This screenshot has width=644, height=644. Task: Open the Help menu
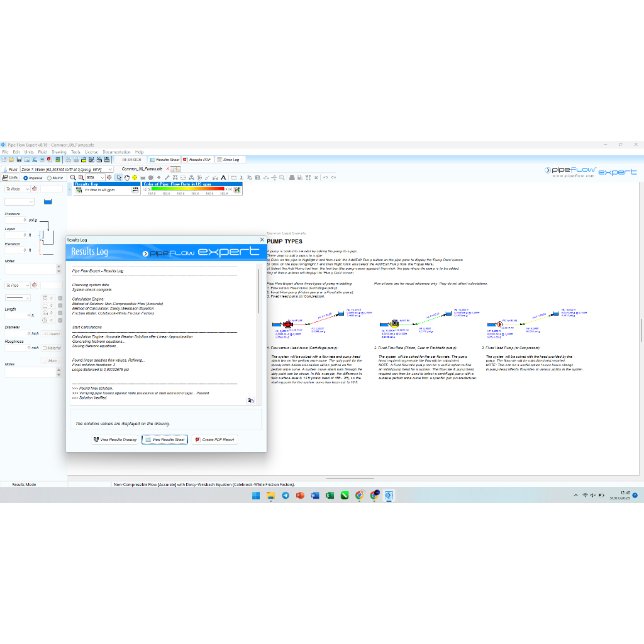pyautogui.click(x=139, y=152)
